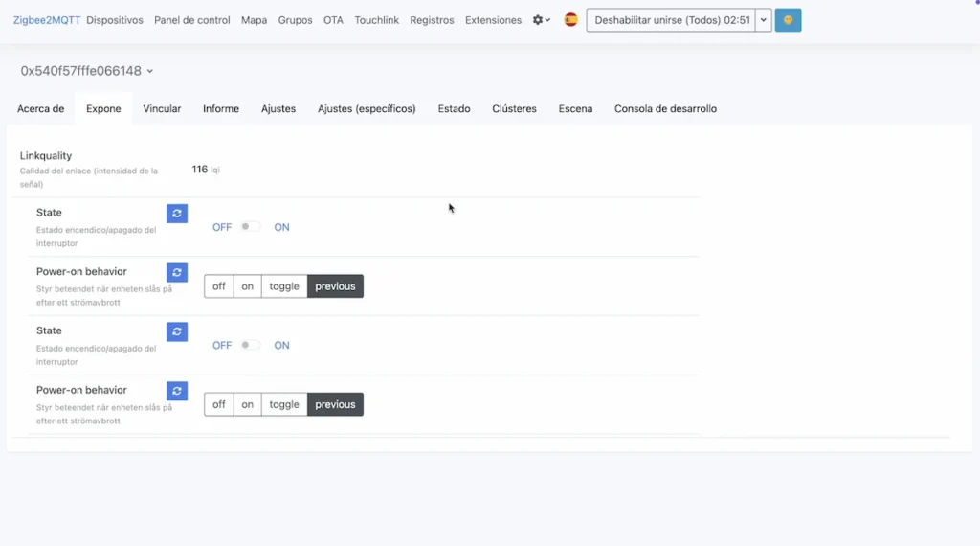The height and width of the screenshot is (546, 980).
Task: Open the Mapa page in navbar
Action: (x=254, y=20)
